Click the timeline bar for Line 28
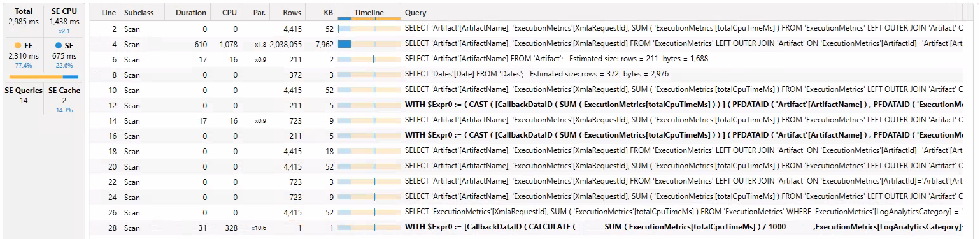Screen dimensions: 980x239 [x=369, y=228]
